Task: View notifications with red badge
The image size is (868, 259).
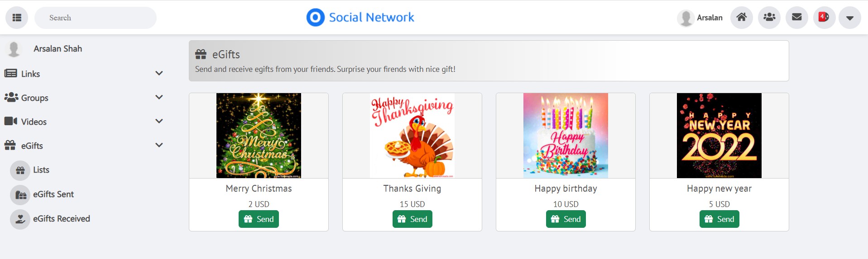Action: click(824, 18)
